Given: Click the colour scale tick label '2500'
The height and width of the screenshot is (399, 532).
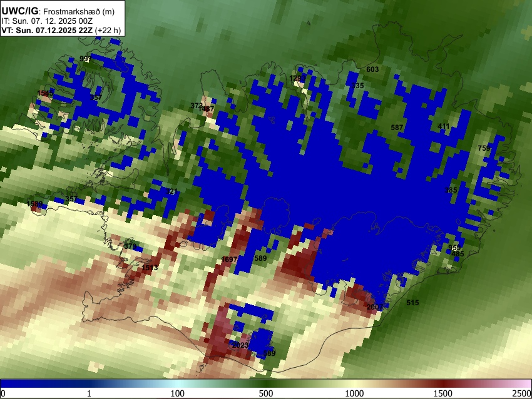Looking at the screenshot, I should point(522,393).
